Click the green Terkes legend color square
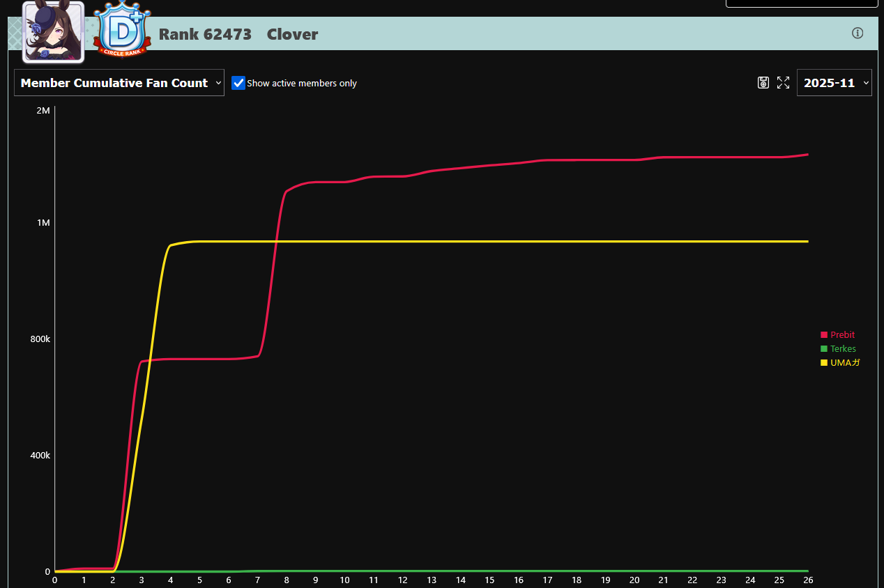This screenshot has width=884, height=588. pos(824,349)
